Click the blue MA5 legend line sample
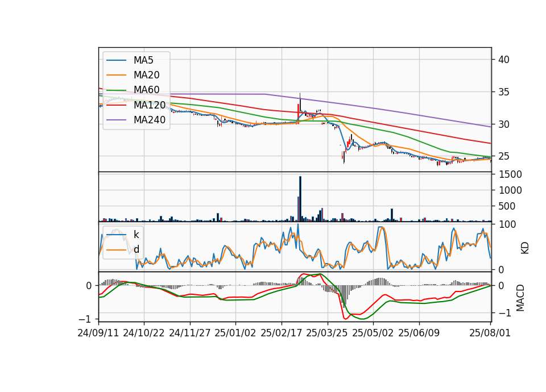Viewport: 546px width, 392px height. (116, 60)
